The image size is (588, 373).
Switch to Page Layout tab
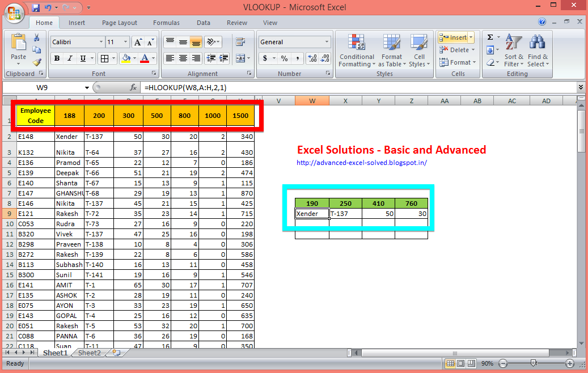tap(119, 23)
